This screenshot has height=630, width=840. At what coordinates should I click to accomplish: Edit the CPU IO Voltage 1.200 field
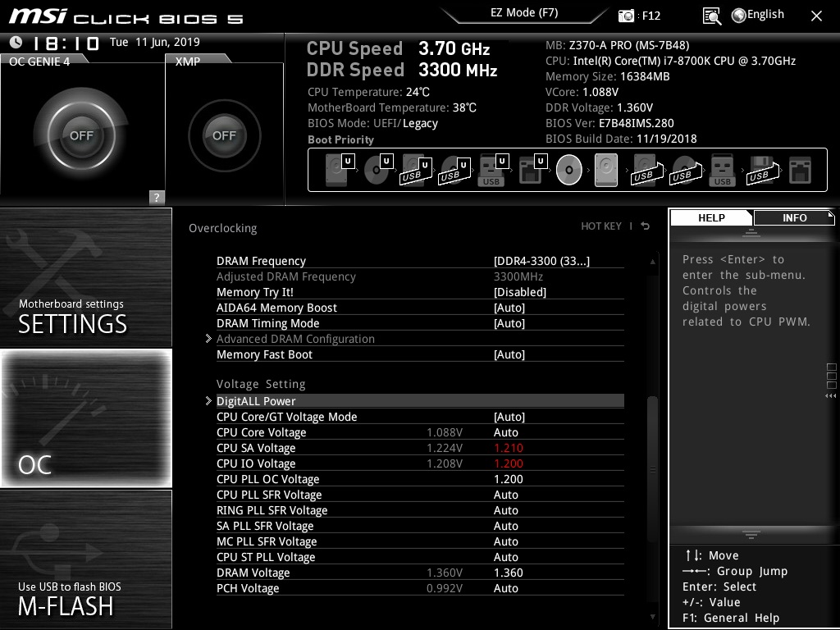(x=508, y=463)
